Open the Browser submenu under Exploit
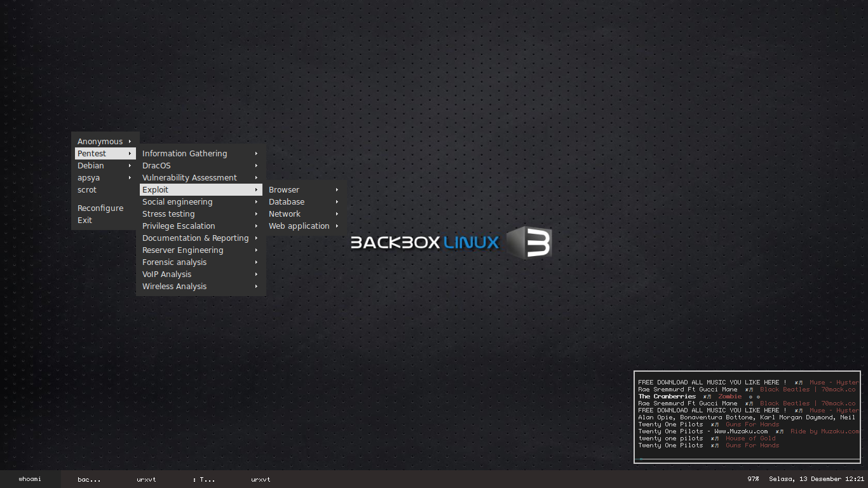 (x=283, y=189)
